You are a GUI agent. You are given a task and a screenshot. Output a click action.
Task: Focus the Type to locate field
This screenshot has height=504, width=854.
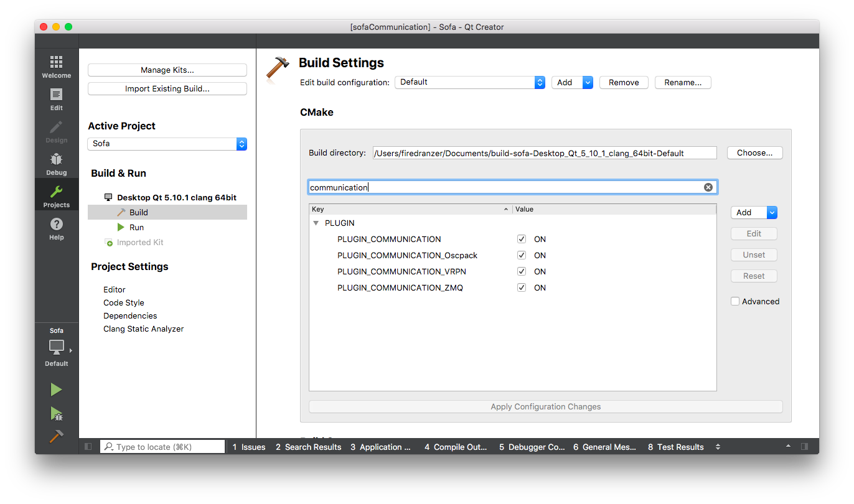(x=162, y=447)
